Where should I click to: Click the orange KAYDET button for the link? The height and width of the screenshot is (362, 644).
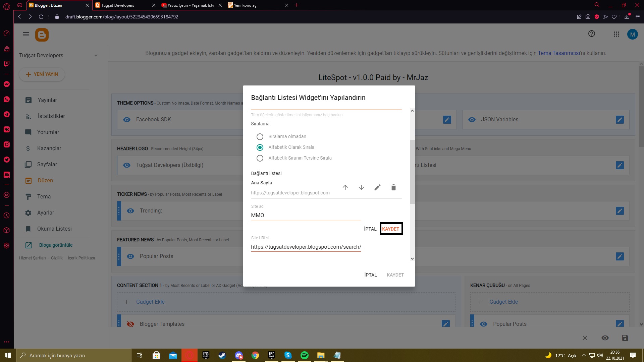pos(391,229)
